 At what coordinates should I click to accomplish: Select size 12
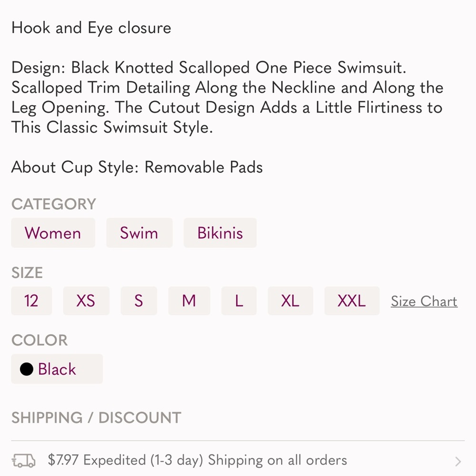(31, 301)
